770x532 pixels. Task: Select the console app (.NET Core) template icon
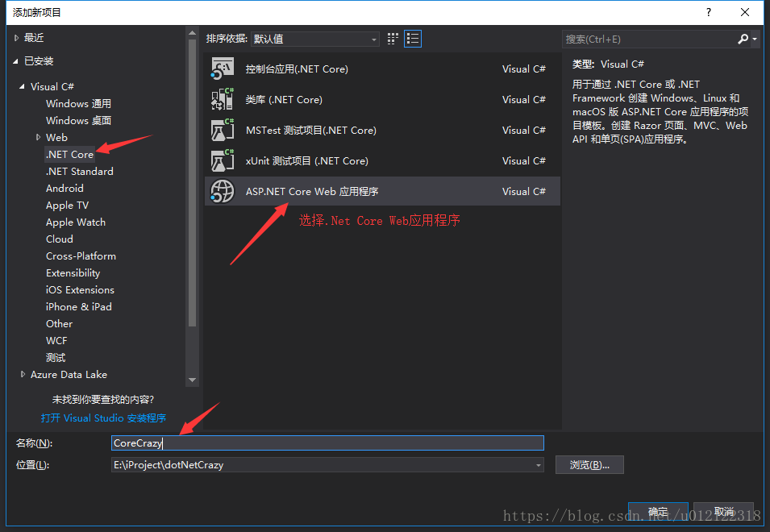pos(223,69)
